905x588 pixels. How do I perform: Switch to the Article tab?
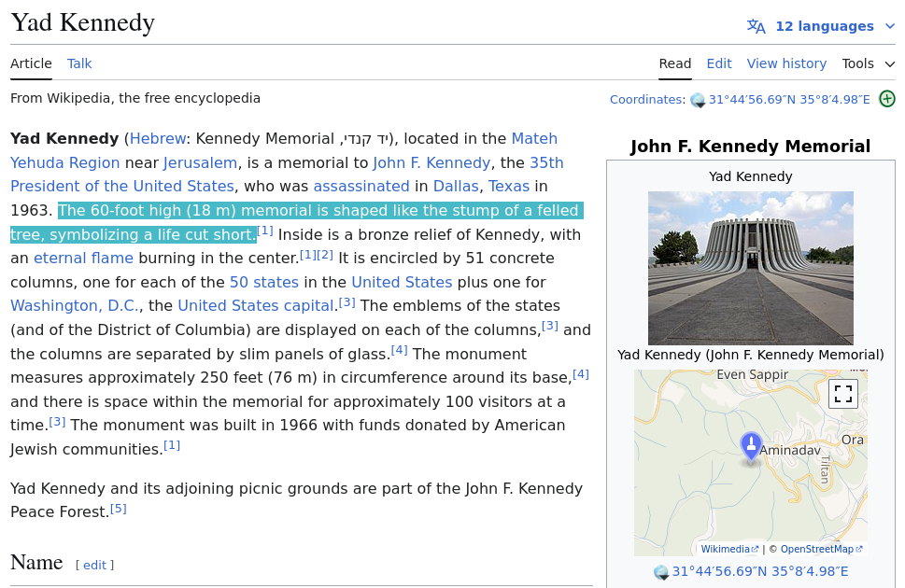[31, 63]
